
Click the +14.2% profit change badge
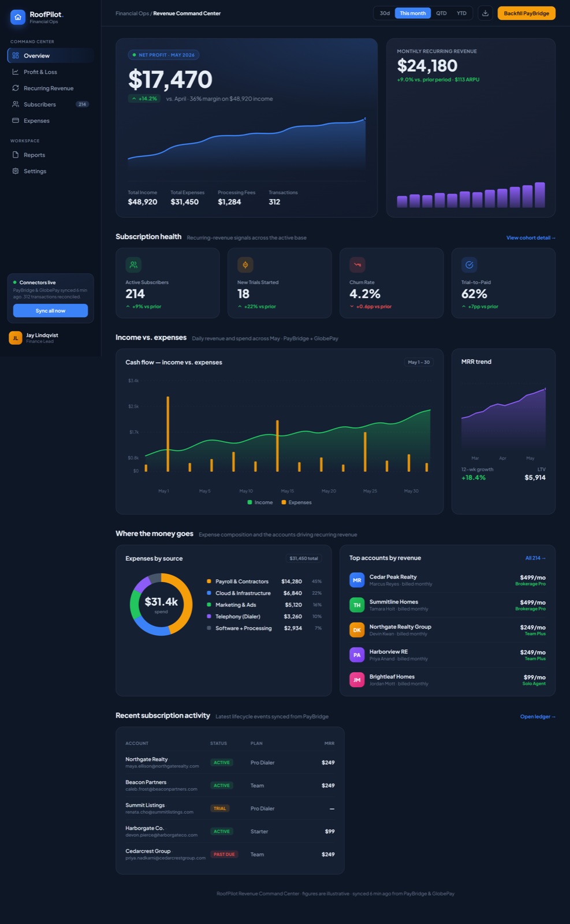[144, 99]
